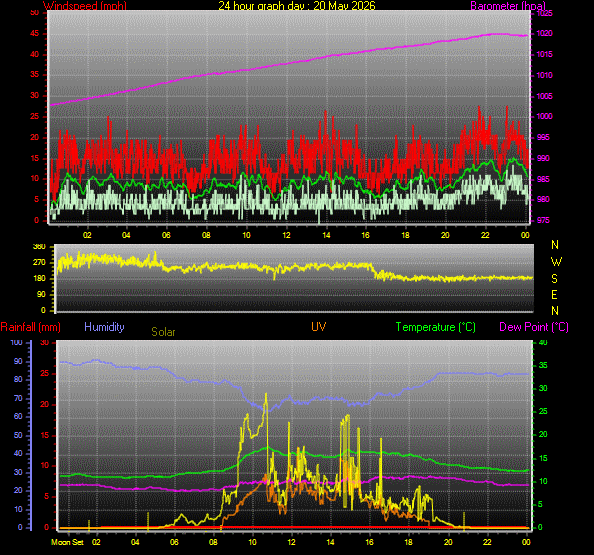The height and width of the screenshot is (555, 594).
Task: Pick hour 14 on the rainfall graph time axis
Action: pos(330,542)
